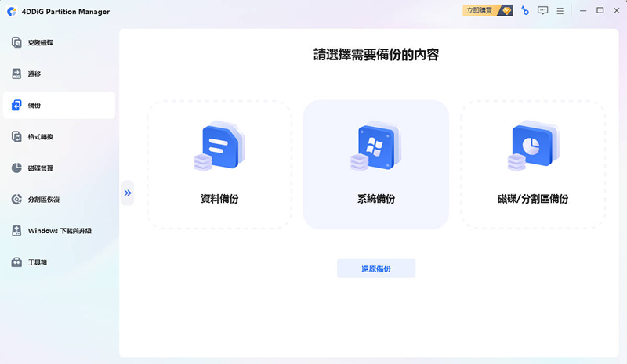Screen dimensions: 627x364
Task: Maximize the 4DDiG Partition Manager window
Action: (x=600, y=11)
